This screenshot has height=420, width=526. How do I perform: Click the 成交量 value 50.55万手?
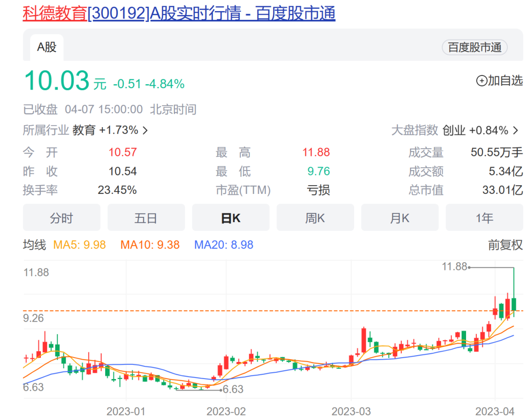coord(496,153)
